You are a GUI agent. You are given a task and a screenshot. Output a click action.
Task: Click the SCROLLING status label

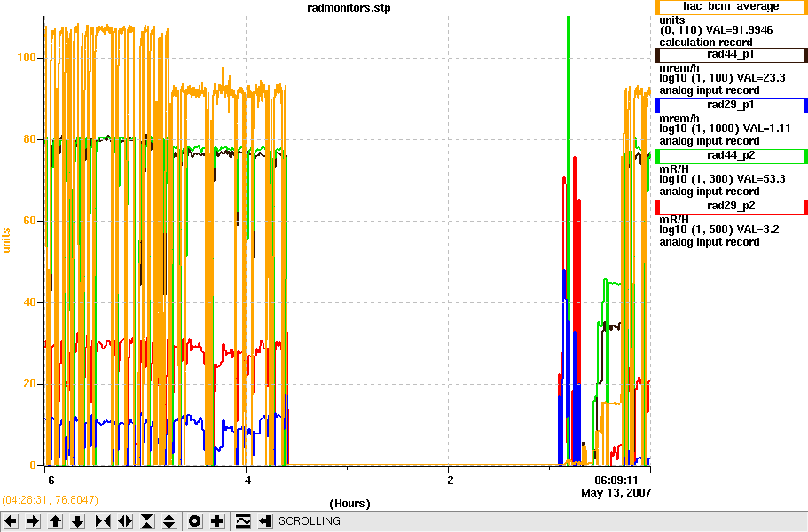pos(310,521)
